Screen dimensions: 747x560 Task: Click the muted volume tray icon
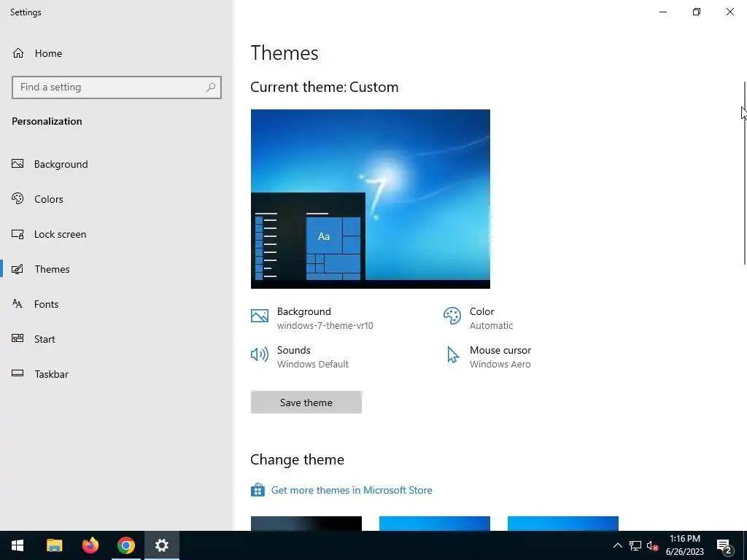652,545
